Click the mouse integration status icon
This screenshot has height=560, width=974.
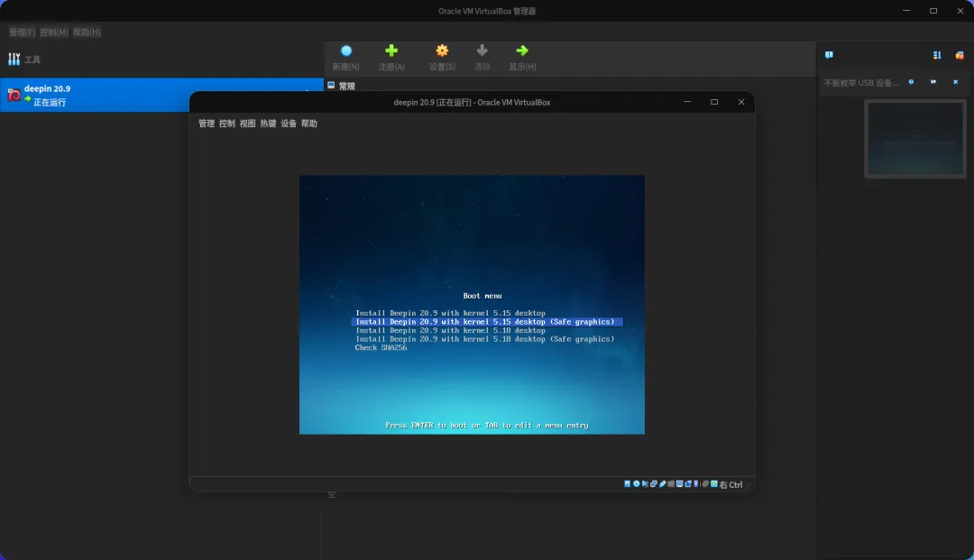tap(705, 483)
